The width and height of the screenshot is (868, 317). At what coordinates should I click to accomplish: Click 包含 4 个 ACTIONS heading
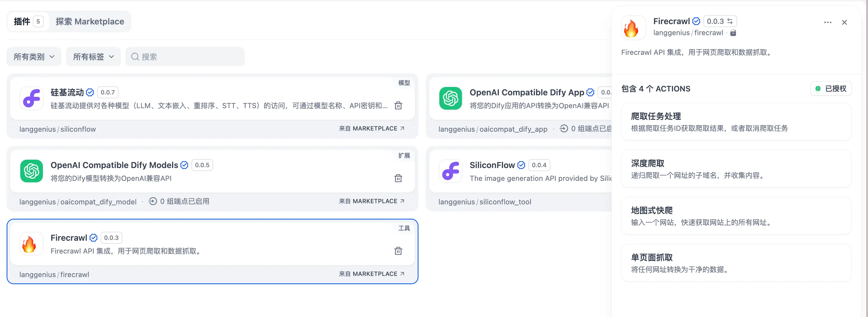(x=656, y=89)
